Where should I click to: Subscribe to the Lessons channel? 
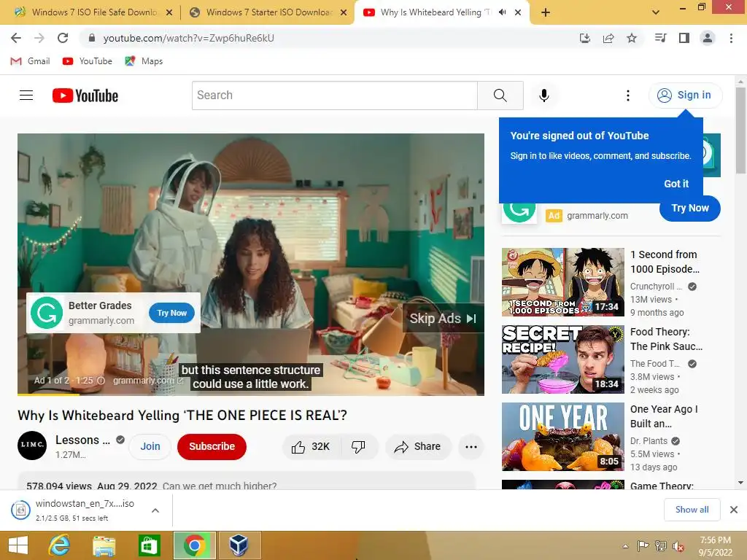click(x=212, y=447)
